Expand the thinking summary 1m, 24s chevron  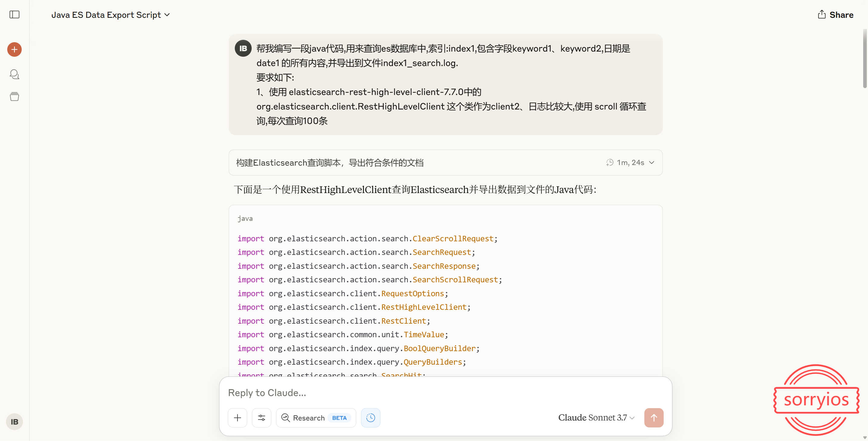[652, 163]
